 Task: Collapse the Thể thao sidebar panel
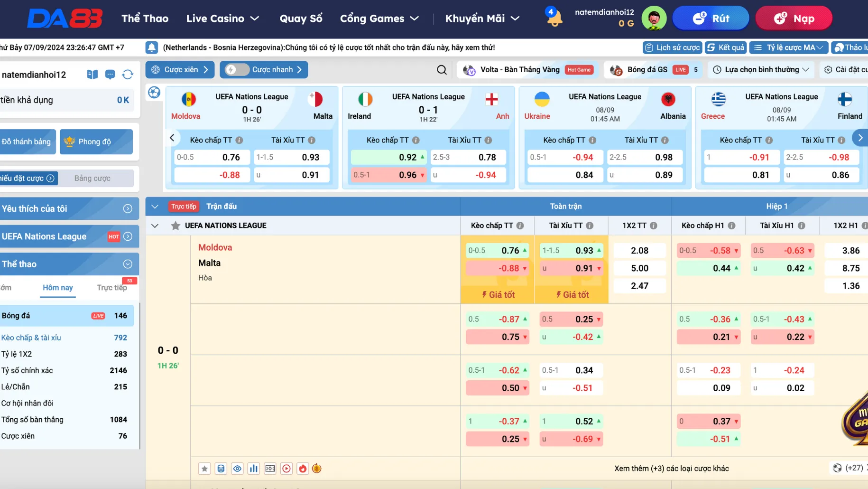pyautogui.click(x=128, y=264)
